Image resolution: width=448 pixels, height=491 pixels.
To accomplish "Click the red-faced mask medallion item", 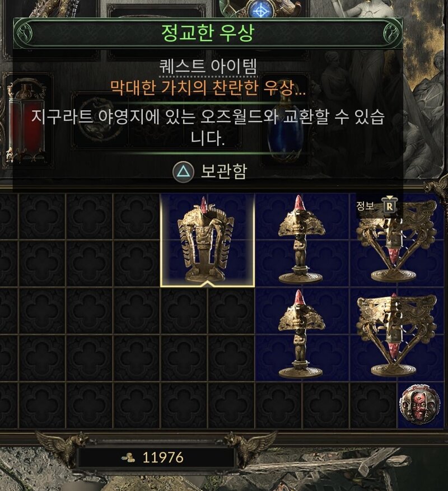I will point(420,405).
